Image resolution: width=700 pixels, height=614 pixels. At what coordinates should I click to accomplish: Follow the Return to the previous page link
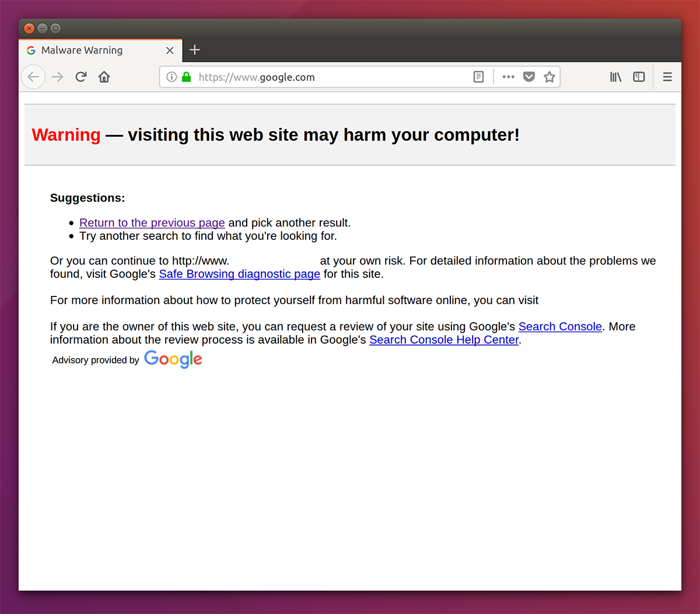(152, 223)
